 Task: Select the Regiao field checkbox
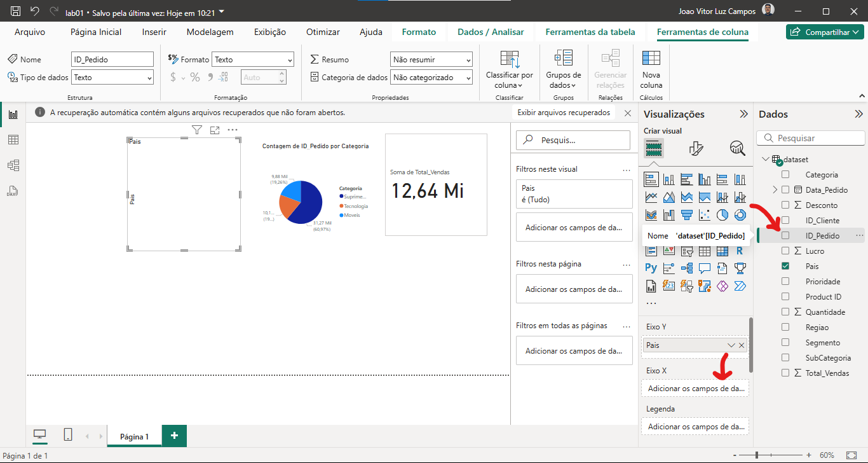[785, 328]
